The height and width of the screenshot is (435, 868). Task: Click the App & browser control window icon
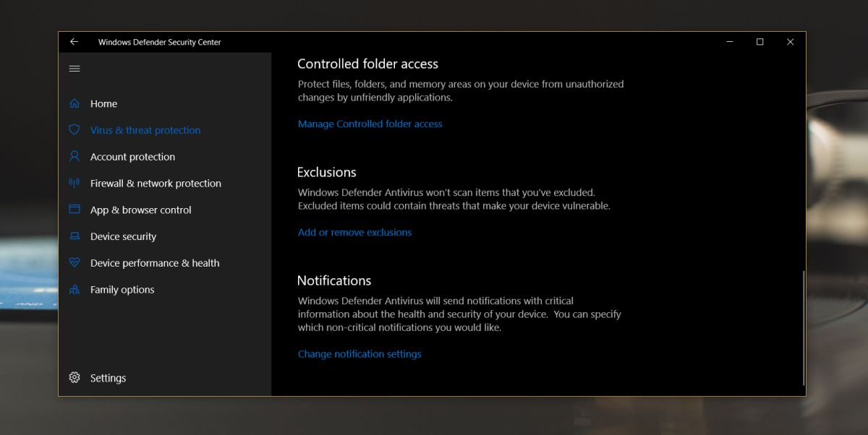[75, 210]
